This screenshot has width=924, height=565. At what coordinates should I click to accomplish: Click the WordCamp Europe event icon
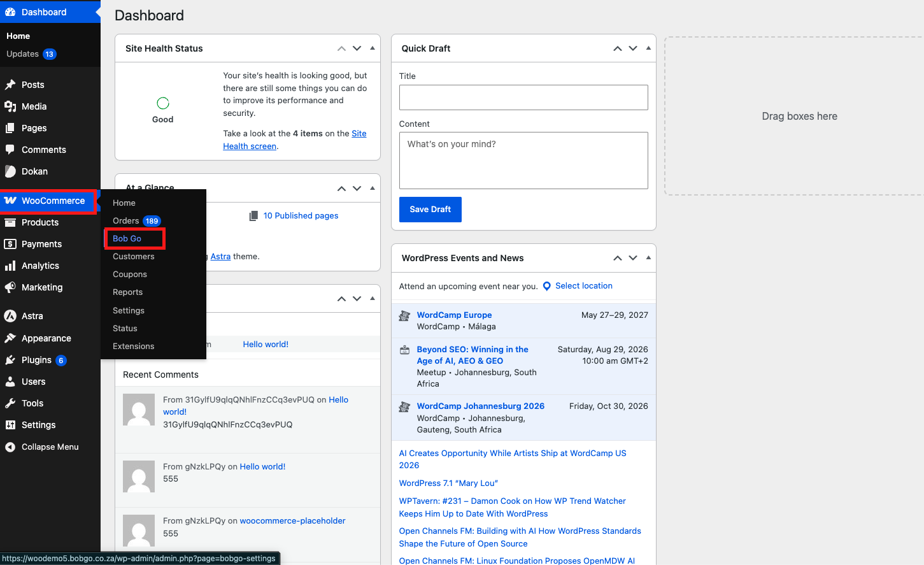pyautogui.click(x=404, y=315)
